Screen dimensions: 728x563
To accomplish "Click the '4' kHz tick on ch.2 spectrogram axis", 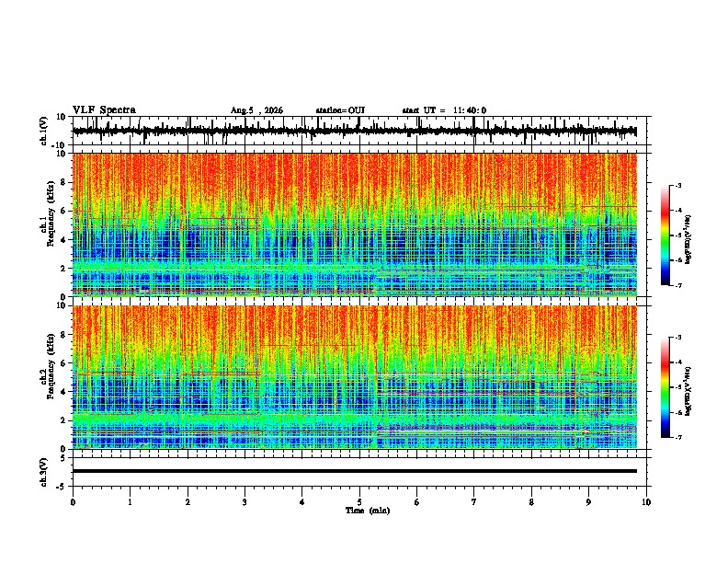I will click(63, 392).
